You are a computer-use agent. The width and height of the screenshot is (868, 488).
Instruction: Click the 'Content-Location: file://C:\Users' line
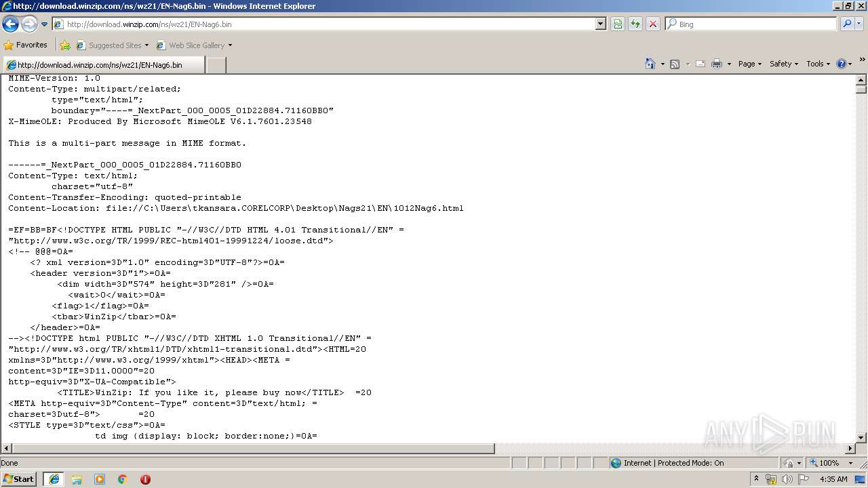pos(236,208)
